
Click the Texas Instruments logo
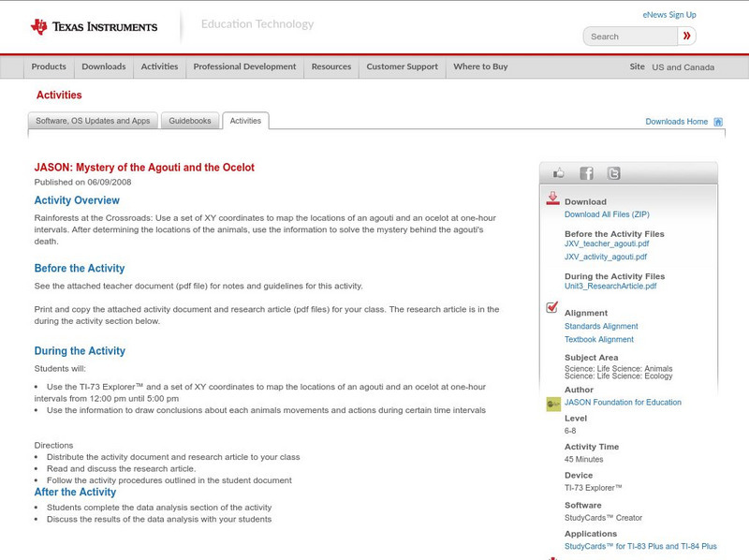point(94,26)
